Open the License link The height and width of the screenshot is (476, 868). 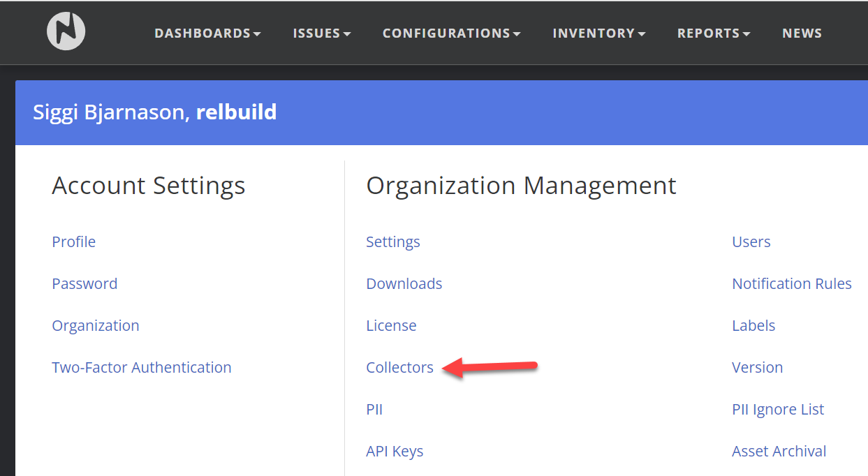[391, 326]
